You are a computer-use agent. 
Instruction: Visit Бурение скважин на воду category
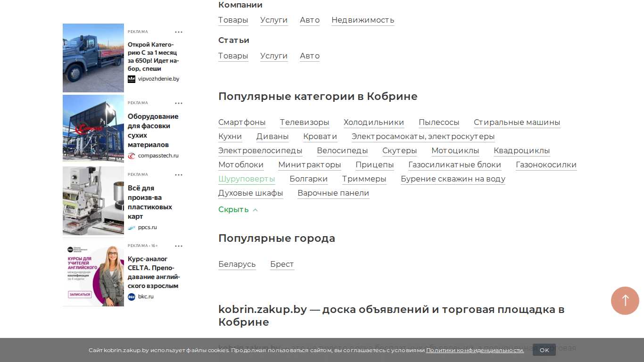point(453,179)
